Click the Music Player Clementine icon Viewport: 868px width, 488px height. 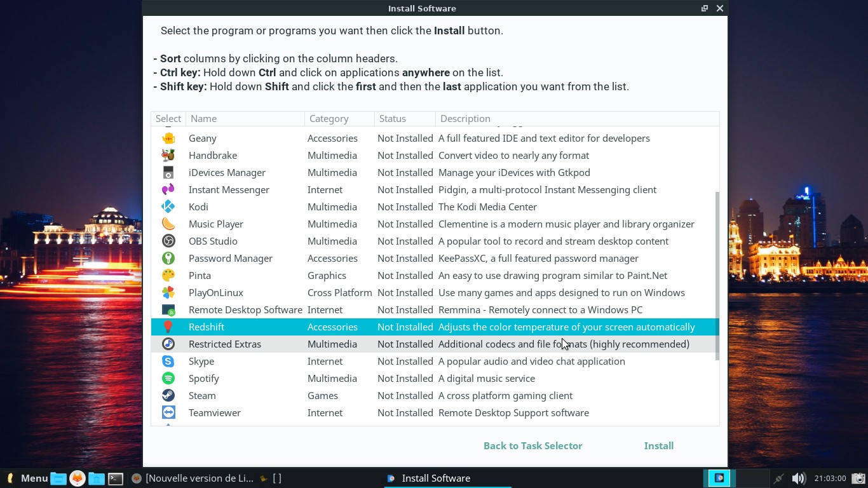click(168, 224)
